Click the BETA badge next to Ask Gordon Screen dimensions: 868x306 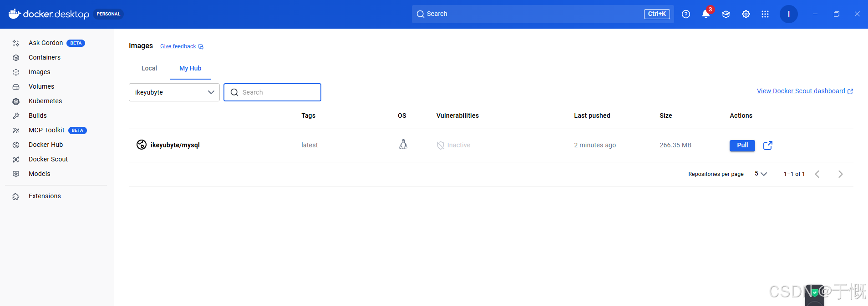coord(76,43)
